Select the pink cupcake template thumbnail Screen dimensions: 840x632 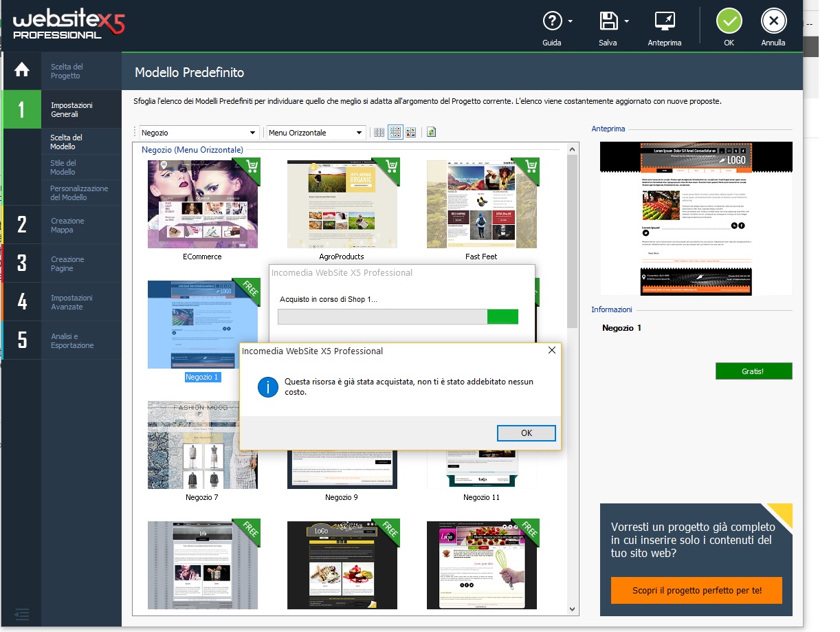pyautogui.click(x=481, y=565)
